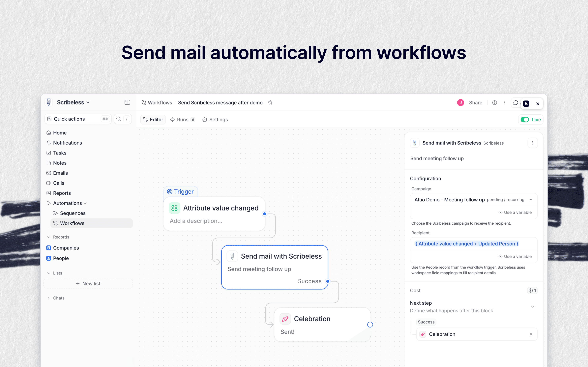Click the Success output connector dot
This screenshot has height=367, width=588.
click(328, 281)
